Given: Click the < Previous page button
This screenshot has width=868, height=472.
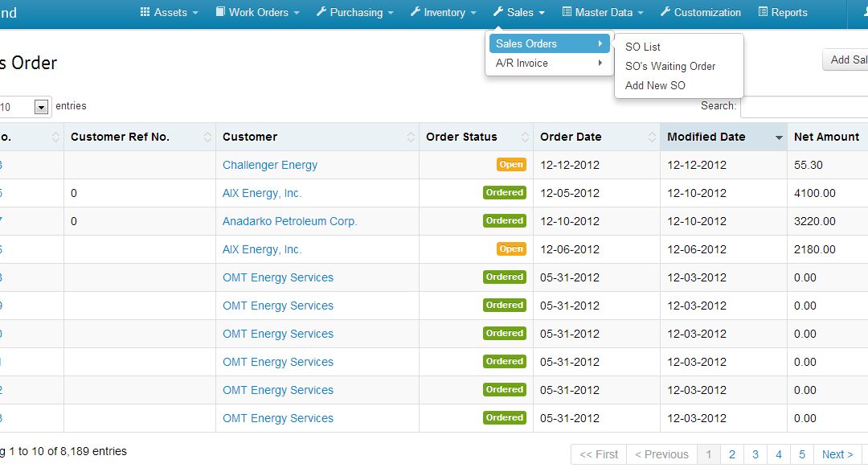Looking at the screenshot, I should (x=661, y=454).
